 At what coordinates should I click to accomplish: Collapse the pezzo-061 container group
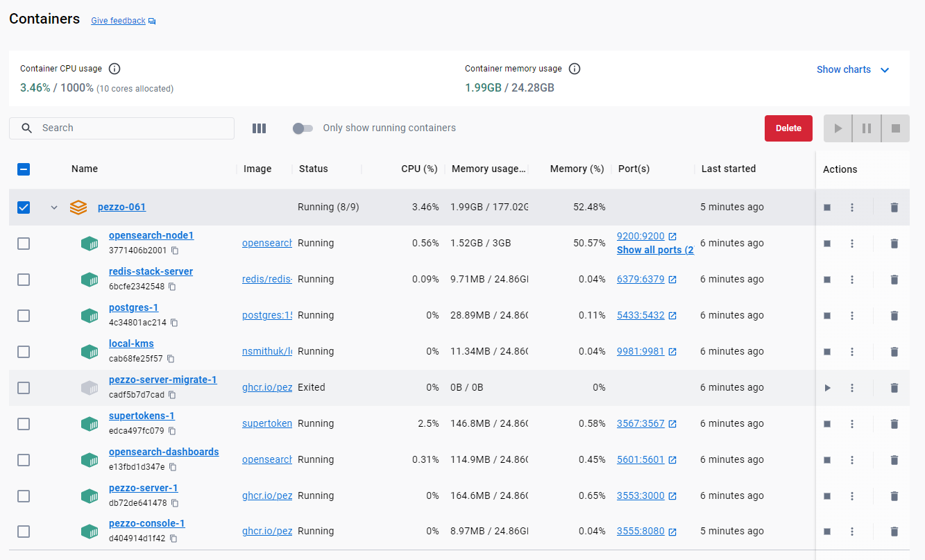[54, 207]
